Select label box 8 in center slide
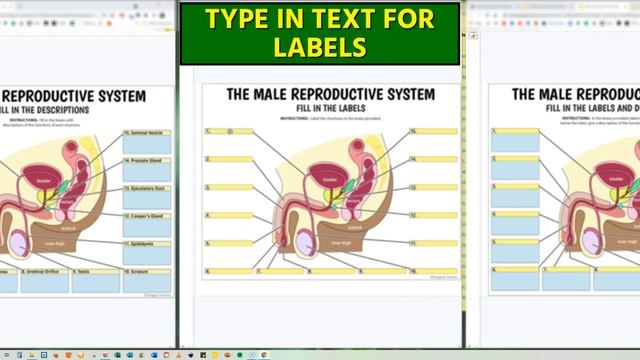Screen dimensions: 640x360 pyautogui.click(x=331, y=271)
